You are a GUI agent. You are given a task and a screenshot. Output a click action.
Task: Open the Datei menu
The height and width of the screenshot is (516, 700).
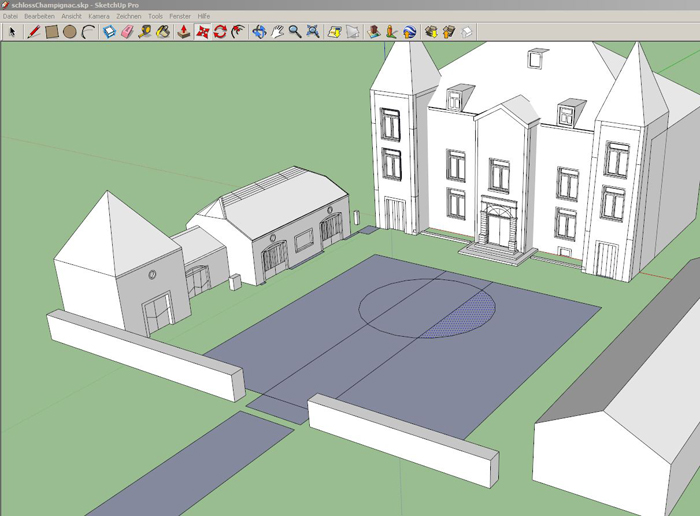[x=11, y=17]
